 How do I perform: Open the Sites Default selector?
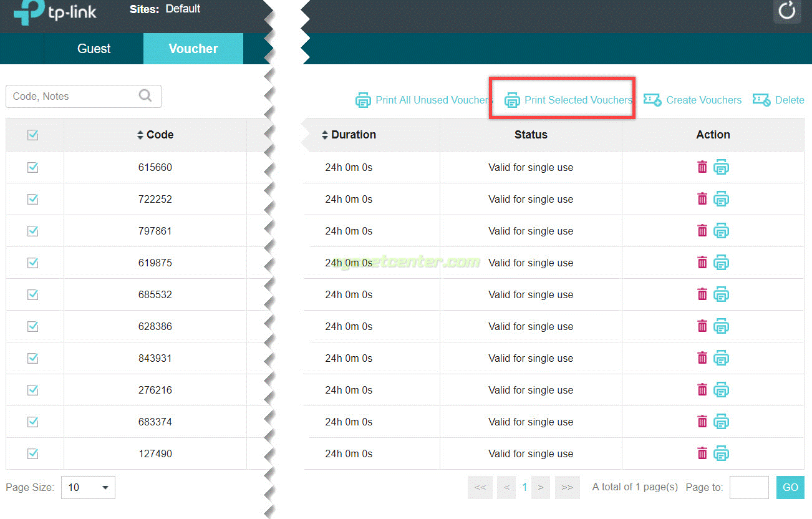click(x=165, y=9)
